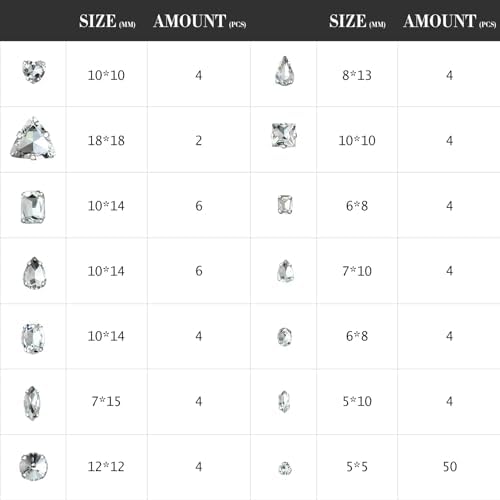Click the heart-shaped rhinestone image
This screenshot has height=500, width=500.
(34, 71)
